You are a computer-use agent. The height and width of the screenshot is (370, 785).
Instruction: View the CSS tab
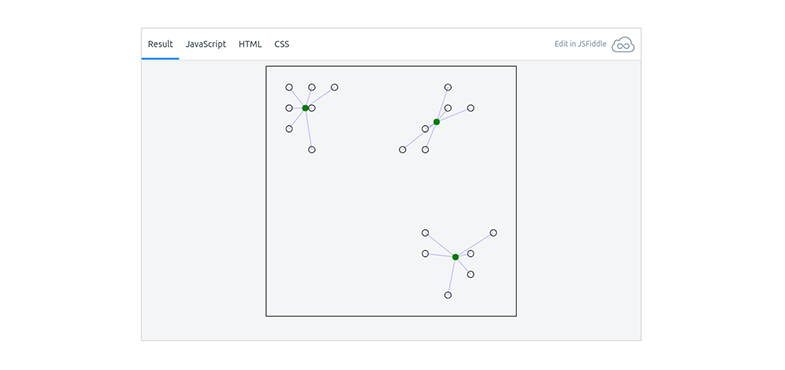281,44
